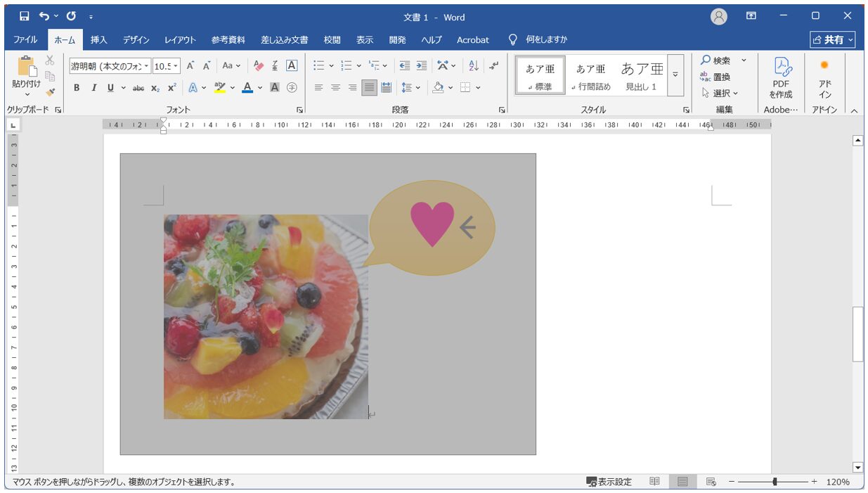Undo the last action

pyautogui.click(x=45, y=16)
